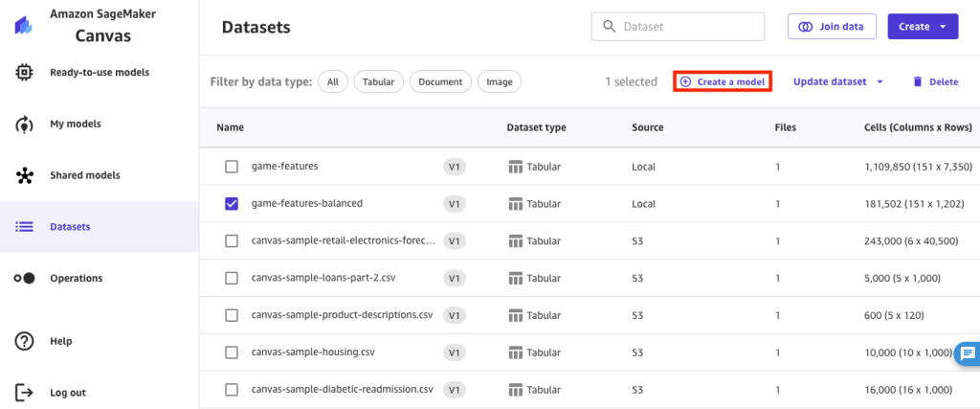Click the trash can Delete icon
This screenshot has width=980, height=409.
coord(918,82)
